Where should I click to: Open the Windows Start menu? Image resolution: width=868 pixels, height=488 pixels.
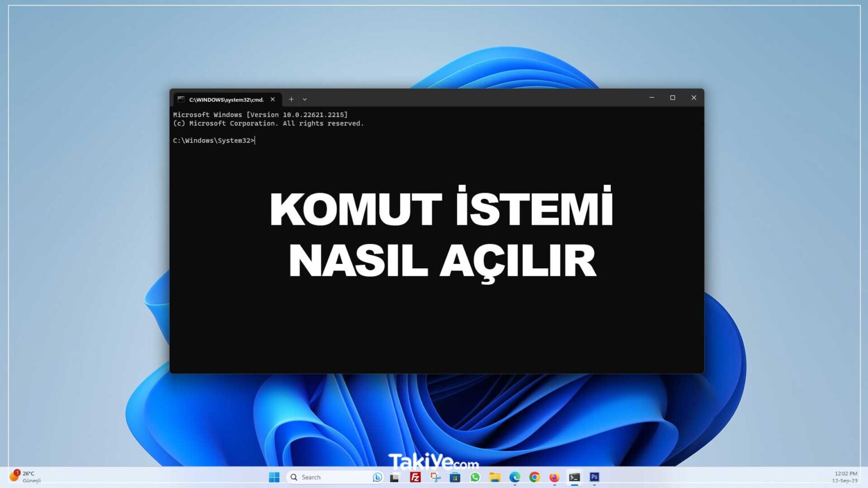click(x=275, y=477)
